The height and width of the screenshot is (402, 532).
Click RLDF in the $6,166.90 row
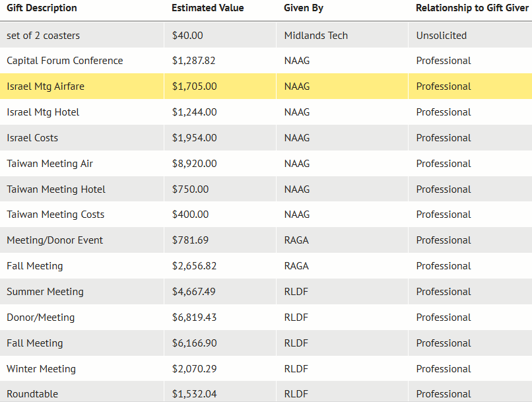tap(296, 343)
